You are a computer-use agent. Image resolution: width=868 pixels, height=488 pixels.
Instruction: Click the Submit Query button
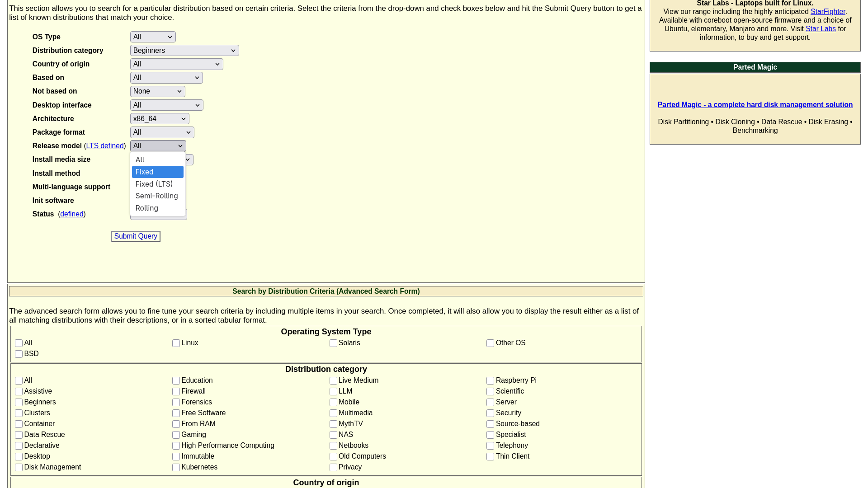(x=136, y=236)
